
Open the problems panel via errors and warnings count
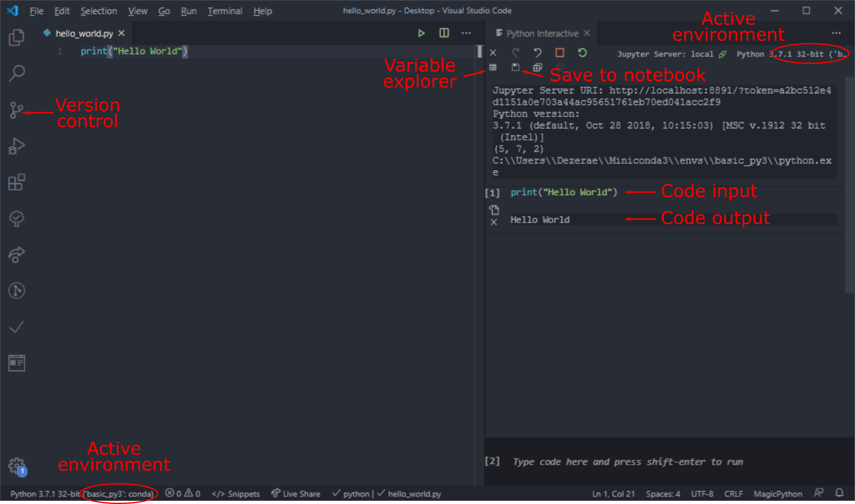183,493
